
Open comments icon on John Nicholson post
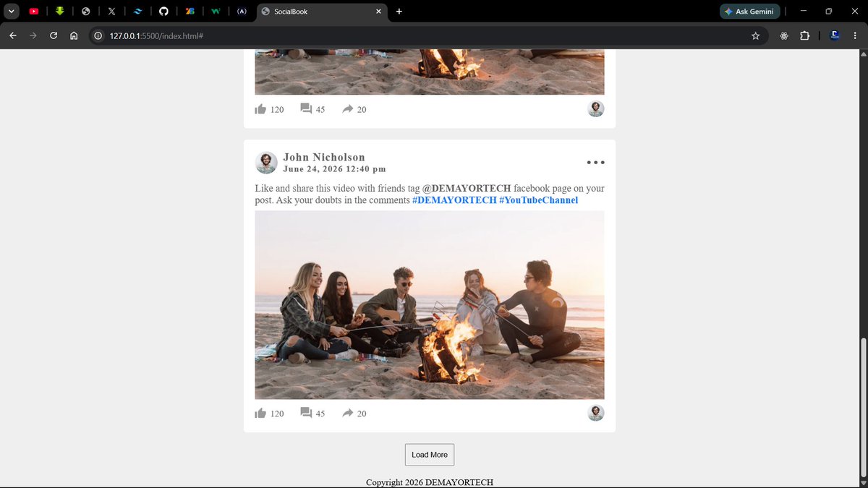(306, 413)
